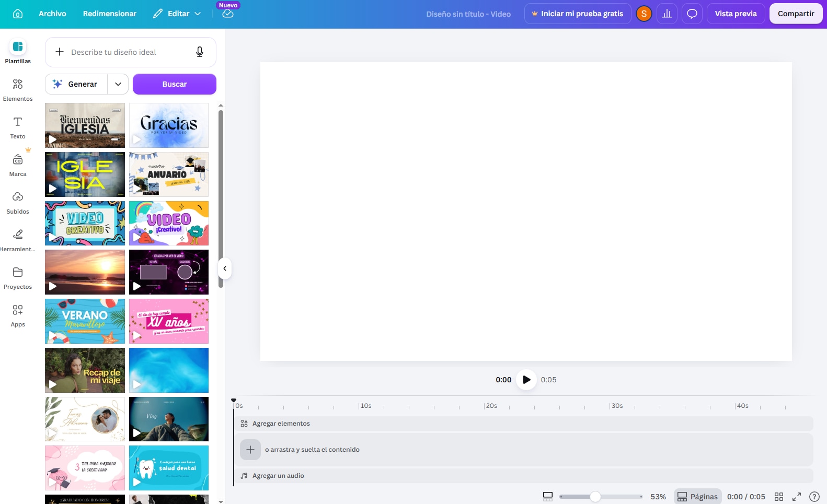Adjust the zoom slider handle
This screenshot has height=504, width=827.
pyautogui.click(x=595, y=497)
